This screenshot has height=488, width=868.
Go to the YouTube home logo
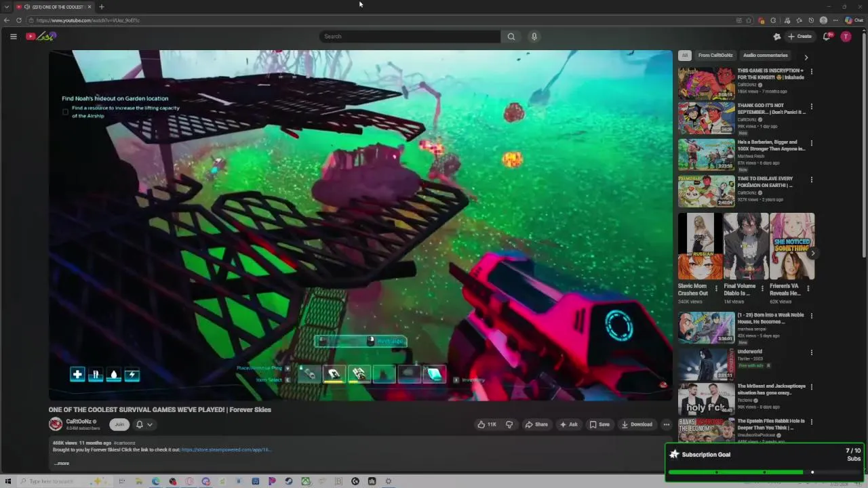(41, 37)
